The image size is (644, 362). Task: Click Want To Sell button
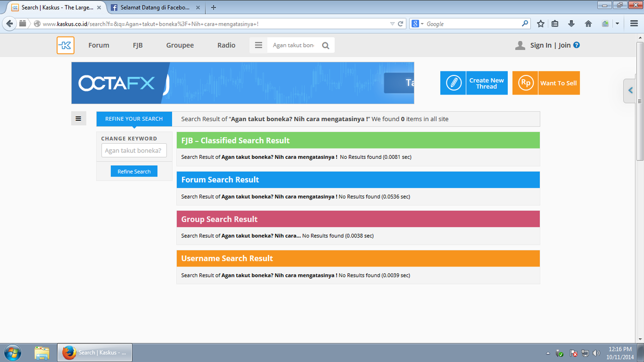coord(546,83)
